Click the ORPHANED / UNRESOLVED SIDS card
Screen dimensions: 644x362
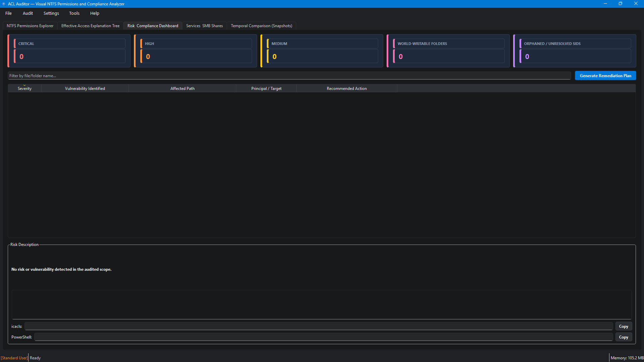(x=575, y=51)
